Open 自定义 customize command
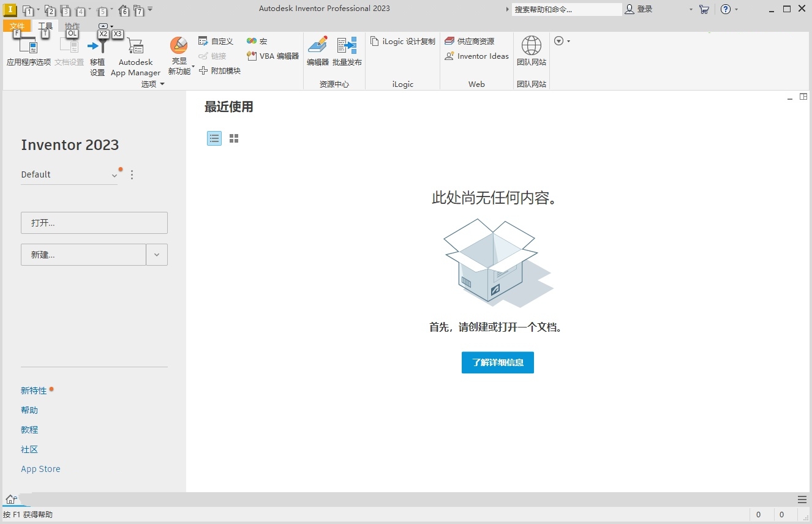The image size is (812, 524). [x=216, y=41]
